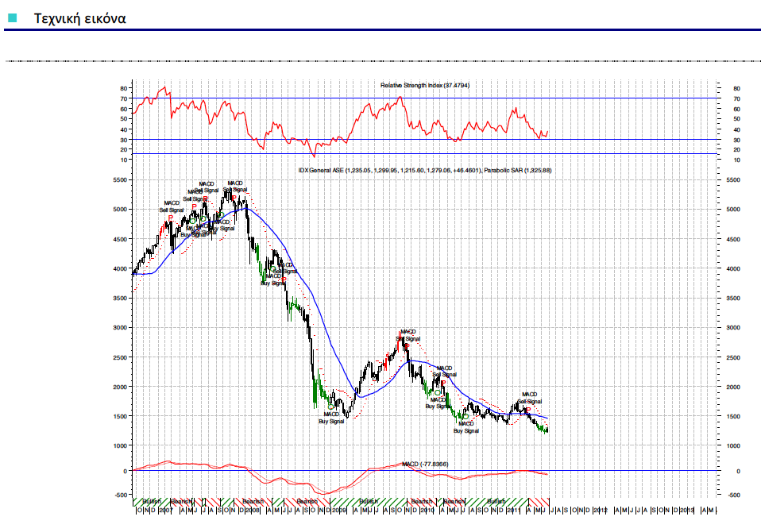This screenshot has height=532, width=761.
Task: Click year label 2008 on the time axis
Action: coord(253,511)
